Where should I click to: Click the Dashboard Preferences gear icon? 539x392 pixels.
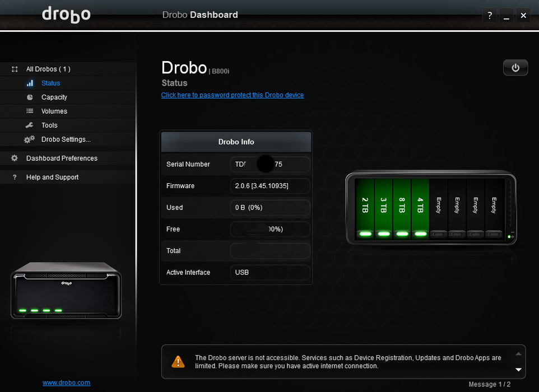pos(15,158)
